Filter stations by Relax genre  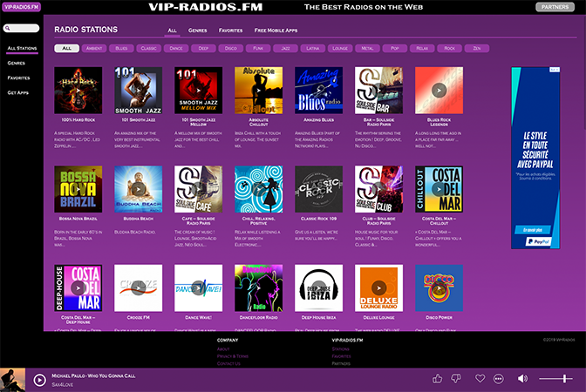(422, 48)
